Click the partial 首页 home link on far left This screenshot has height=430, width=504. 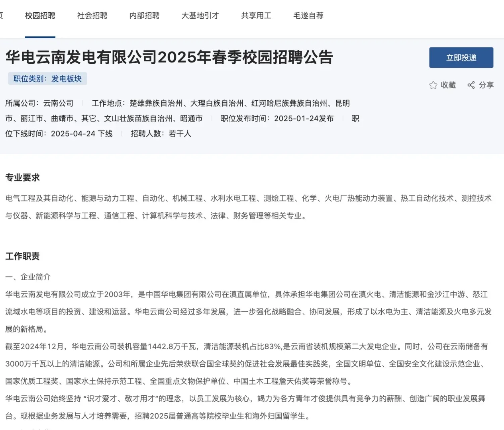click(2, 16)
